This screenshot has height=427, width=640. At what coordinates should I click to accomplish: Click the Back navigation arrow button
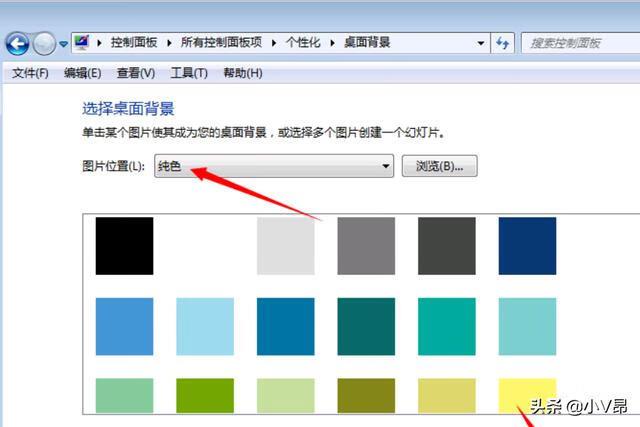pos(17,44)
